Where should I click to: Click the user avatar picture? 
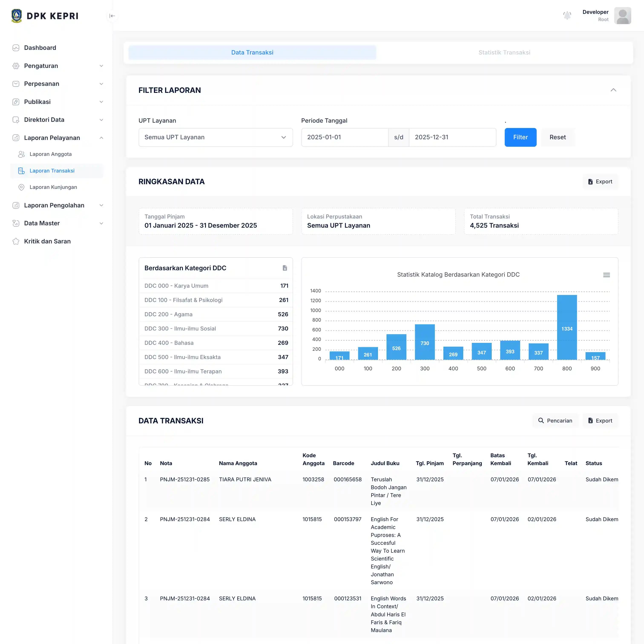(x=622, y=16)
